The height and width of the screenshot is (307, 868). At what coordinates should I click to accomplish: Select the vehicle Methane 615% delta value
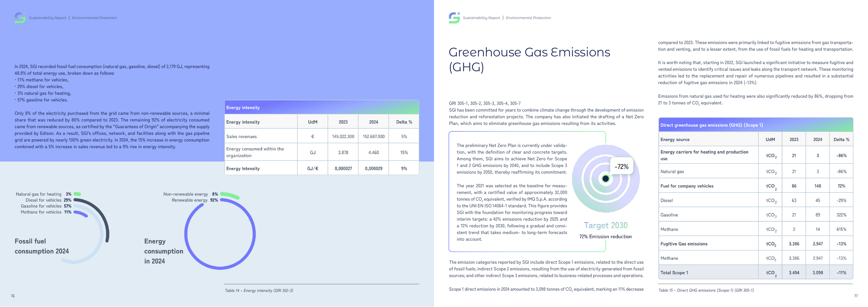click(x=841, y=230)
